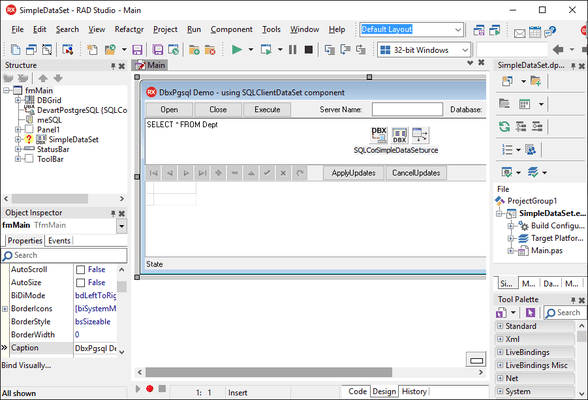Viewport: 588px width, 400px height.
Task: Click the Add file to project icon
Action: click(x=194, y=49)
